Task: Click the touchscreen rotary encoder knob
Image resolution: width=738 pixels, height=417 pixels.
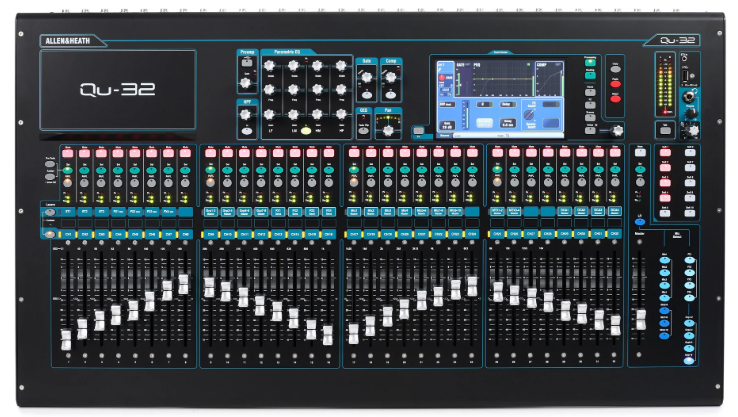Action: [x=617, y=130]
